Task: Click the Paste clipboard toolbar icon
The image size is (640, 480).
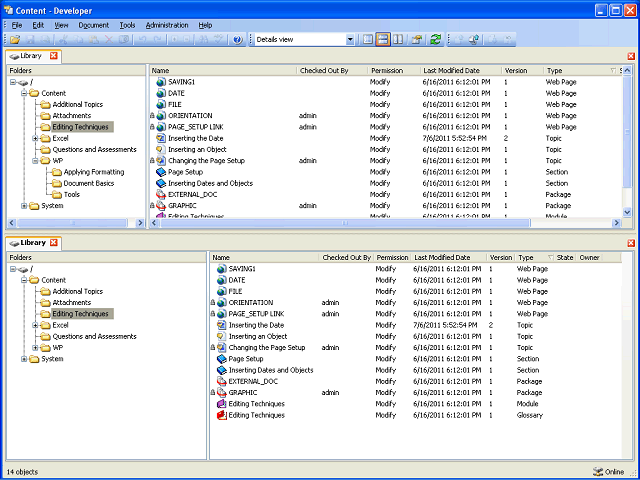Action: [94, 40]
